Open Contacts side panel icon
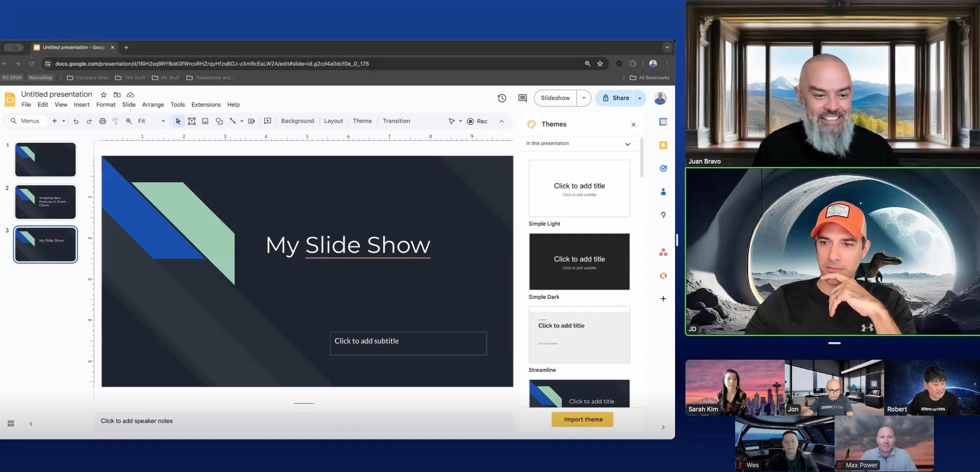Viewport: 980px width, 472px height. point(663,191)
